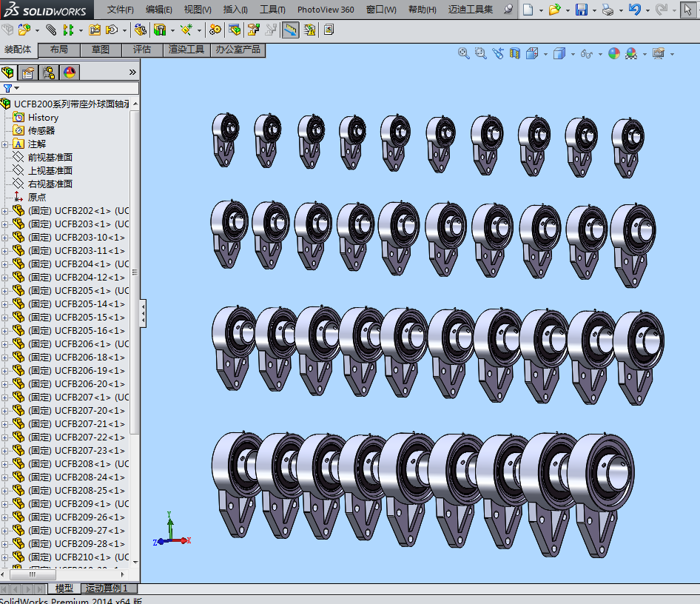Switch to the 评估 tab

[x=142, y=50]
